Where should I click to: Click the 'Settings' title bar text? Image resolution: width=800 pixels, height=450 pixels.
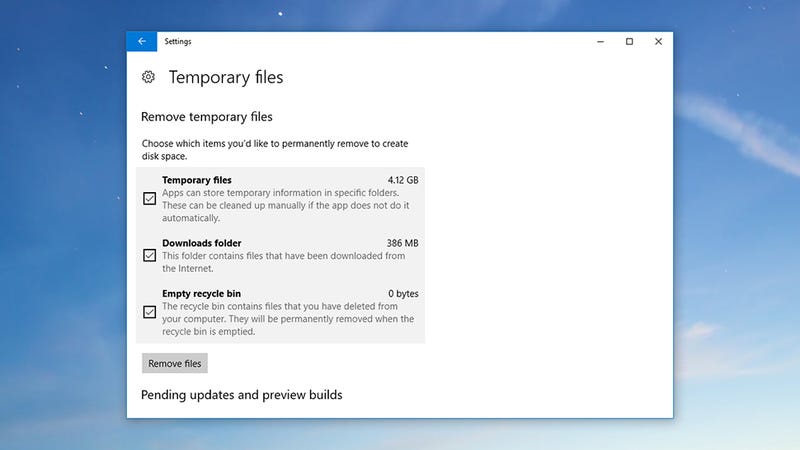(x=178, y=41)
